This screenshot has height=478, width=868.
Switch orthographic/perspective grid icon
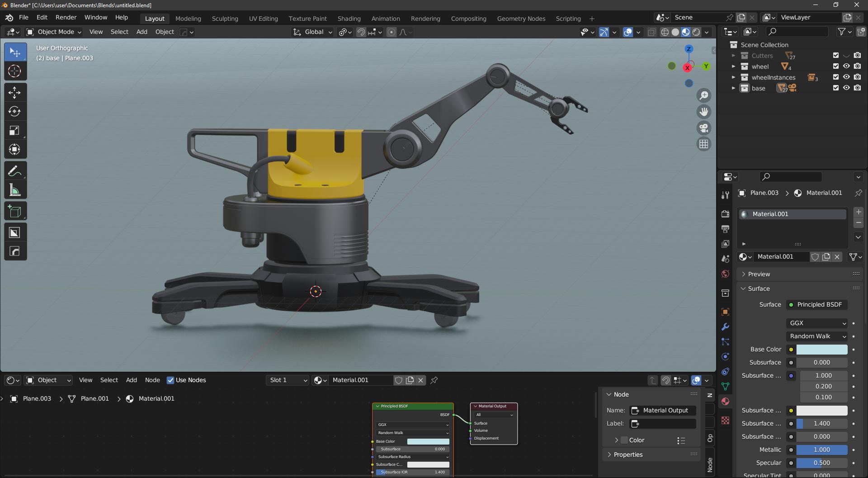click(704, 144)
